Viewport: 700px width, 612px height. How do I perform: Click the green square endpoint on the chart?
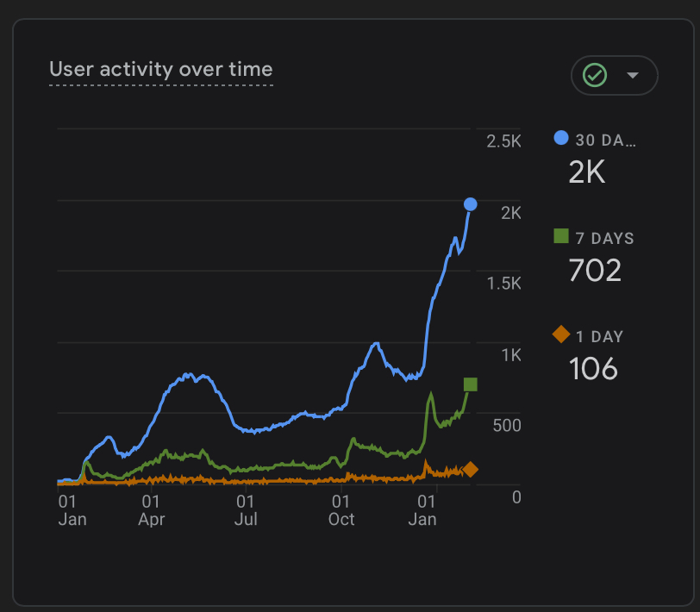(x=470, y=384)
